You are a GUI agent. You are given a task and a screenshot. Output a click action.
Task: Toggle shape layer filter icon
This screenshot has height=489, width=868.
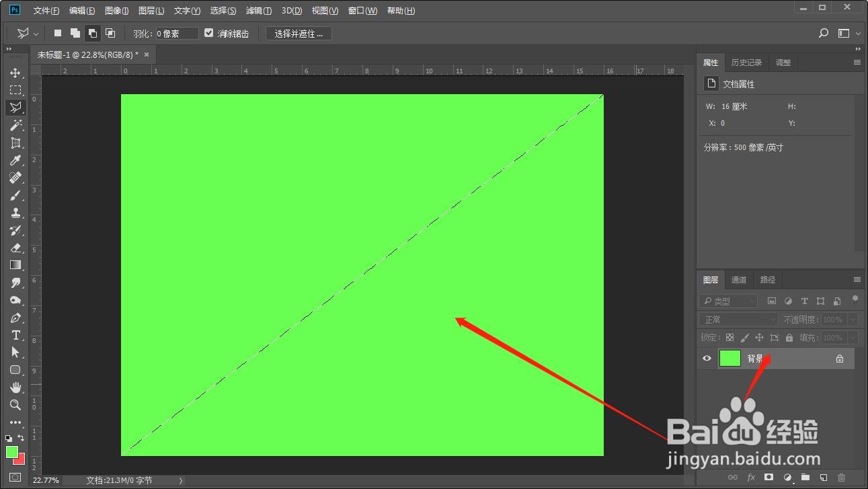coord(820,301)
